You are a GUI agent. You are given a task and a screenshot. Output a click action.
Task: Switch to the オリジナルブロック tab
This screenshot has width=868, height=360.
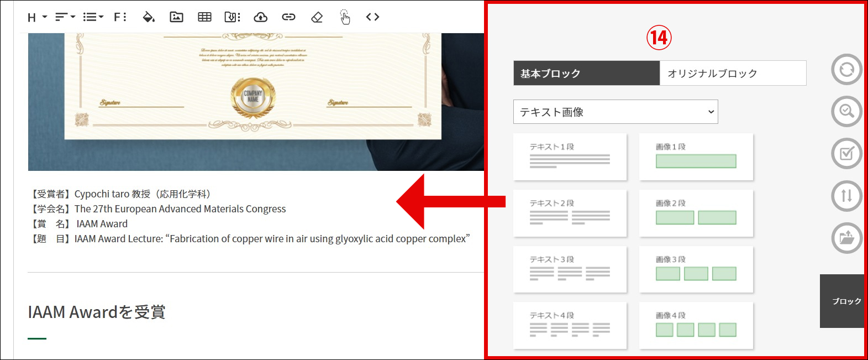[733, 73]
